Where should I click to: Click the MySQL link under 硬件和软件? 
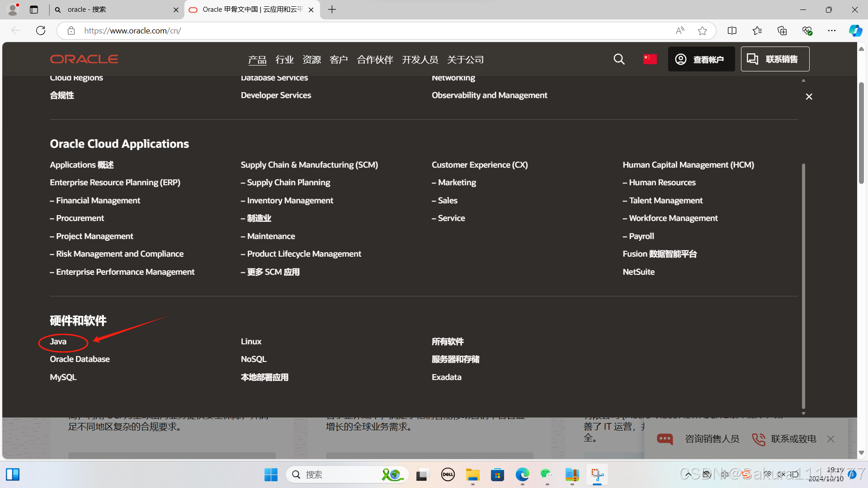pyautogui.click(x=63, y=377)
